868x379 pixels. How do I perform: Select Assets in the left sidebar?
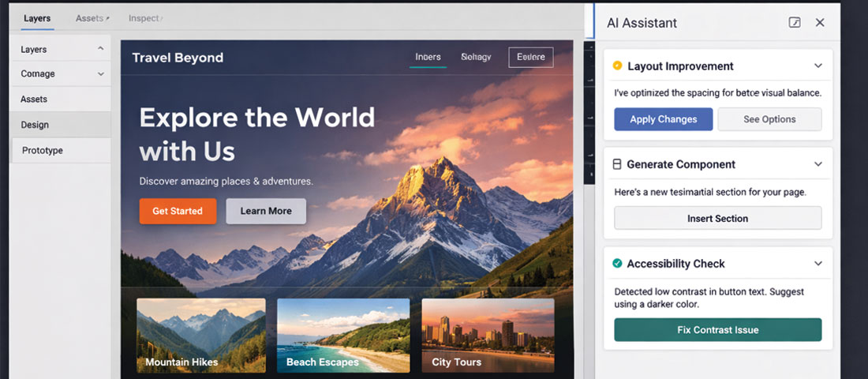click(x=60, y=99)
